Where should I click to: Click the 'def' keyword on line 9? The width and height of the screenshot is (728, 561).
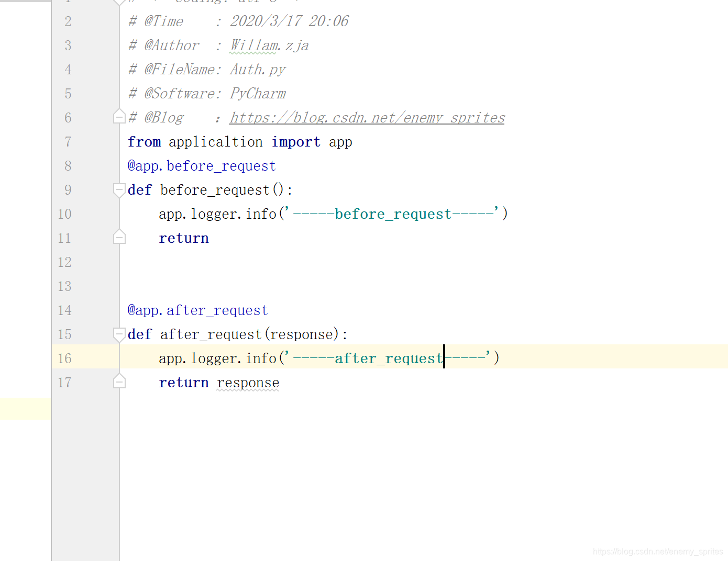[140, 190]
